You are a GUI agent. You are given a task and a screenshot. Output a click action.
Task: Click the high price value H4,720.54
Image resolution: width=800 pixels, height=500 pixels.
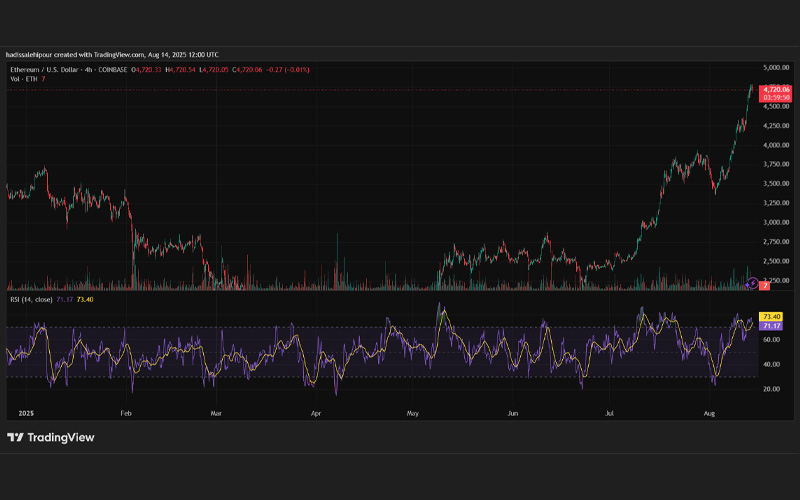(181, 70)
